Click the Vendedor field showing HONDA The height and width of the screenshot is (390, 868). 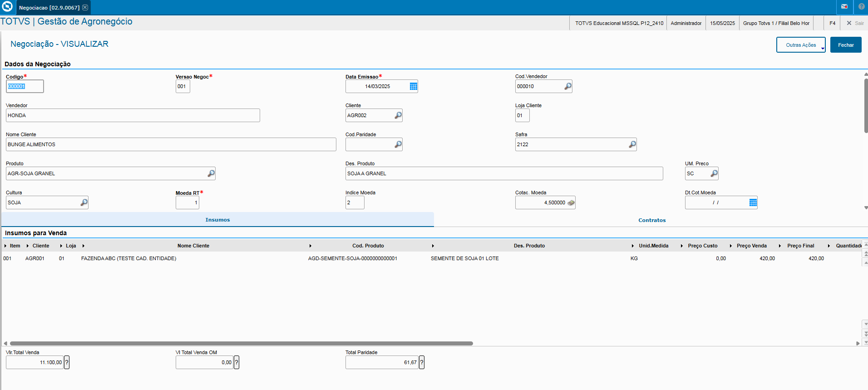click(x=133, y=115)
